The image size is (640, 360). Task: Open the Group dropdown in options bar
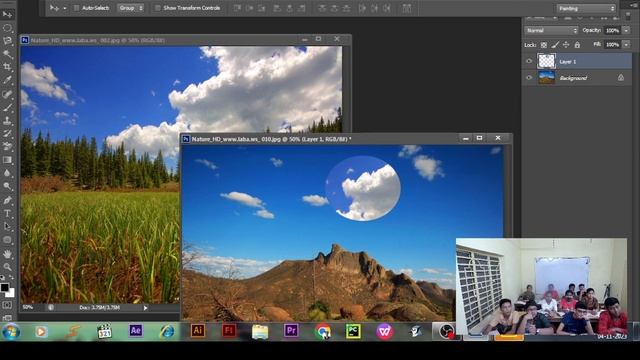131,8
